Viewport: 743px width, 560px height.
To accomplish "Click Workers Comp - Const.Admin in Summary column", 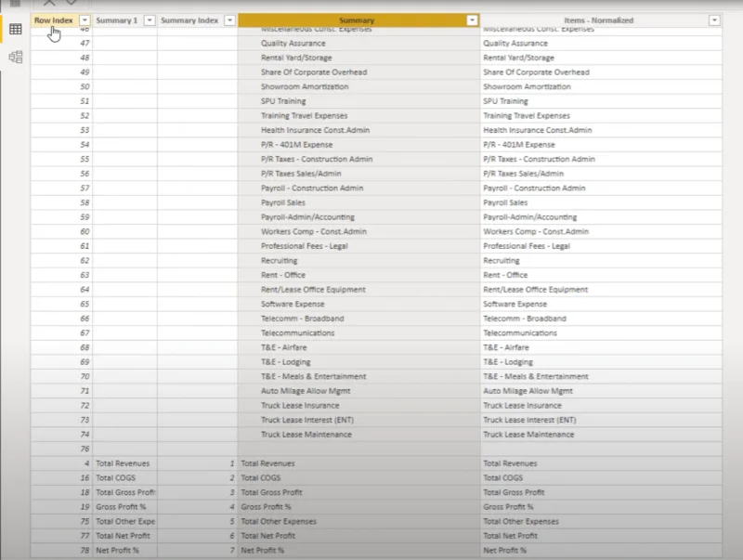I will [x=314, y=231].
